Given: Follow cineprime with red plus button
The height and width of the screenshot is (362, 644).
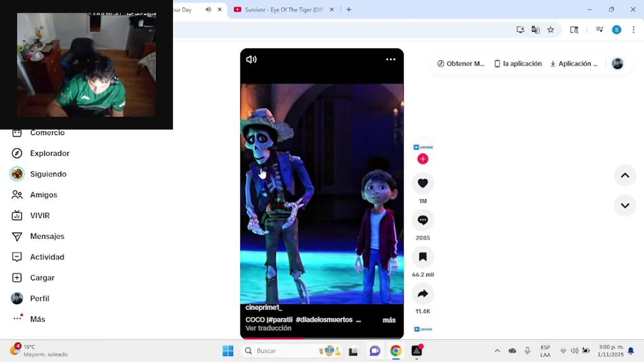Looking at the screenshot, I should 423,159.
